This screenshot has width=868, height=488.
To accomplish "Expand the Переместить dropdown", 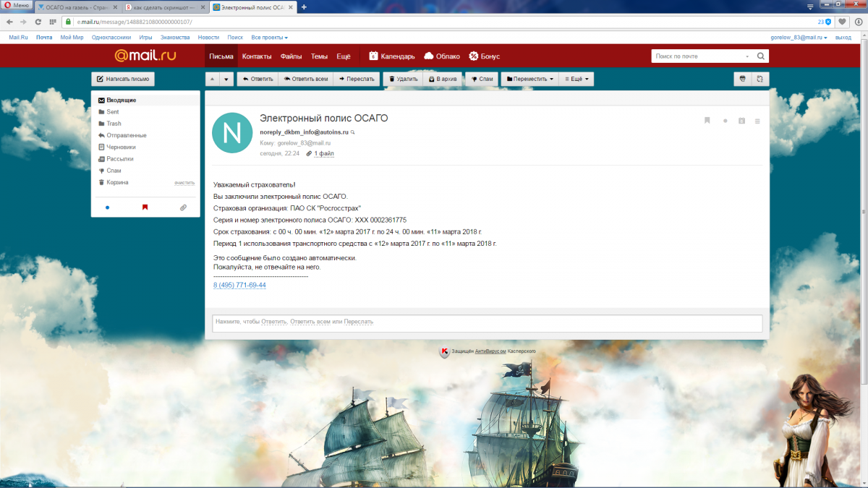I will (530, 79).
